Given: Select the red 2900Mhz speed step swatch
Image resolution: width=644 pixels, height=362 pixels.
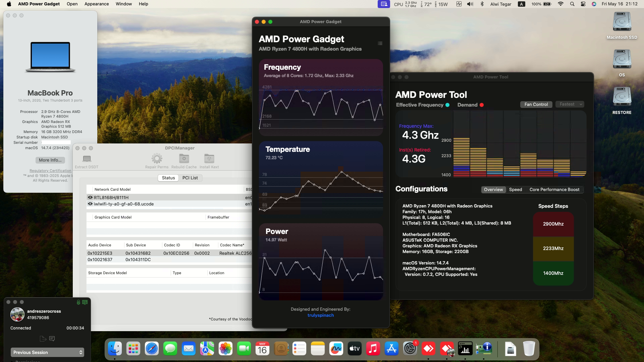Looking at the screenshot, I should [553, 224].
